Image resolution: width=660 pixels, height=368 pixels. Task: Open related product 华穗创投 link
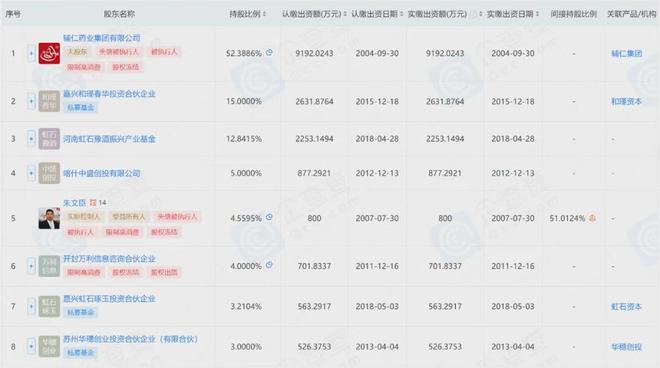[x=627, y=347]
